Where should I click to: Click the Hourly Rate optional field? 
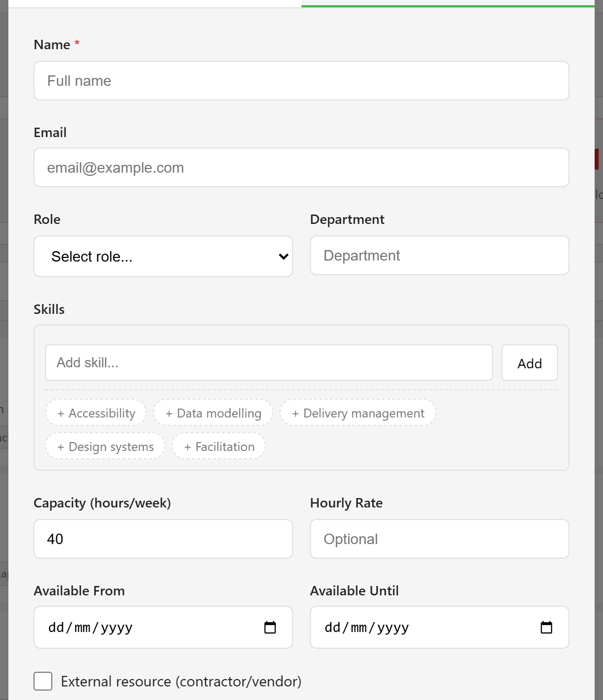(439, 539)
